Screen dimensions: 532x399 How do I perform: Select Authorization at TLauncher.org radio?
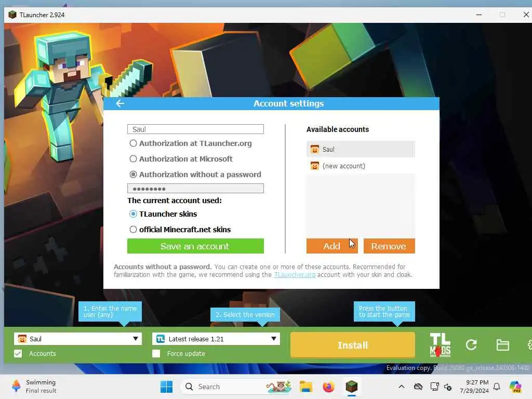134,143
